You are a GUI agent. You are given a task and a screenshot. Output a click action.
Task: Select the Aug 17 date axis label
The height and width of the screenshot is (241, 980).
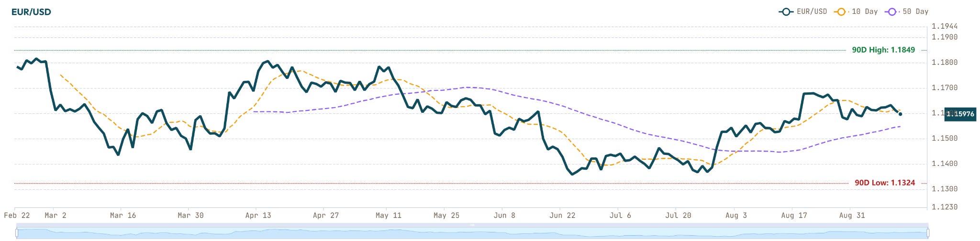(794, 216)
